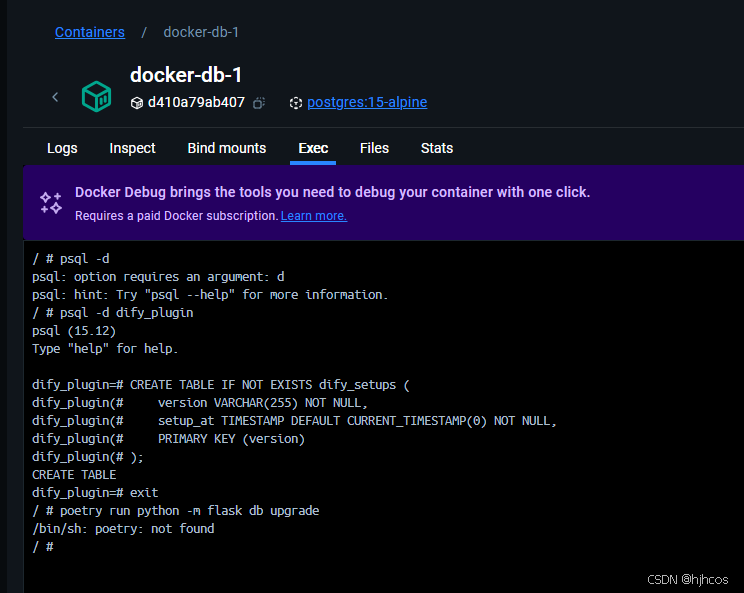Click the teal container cube icon

coord(97,96)
